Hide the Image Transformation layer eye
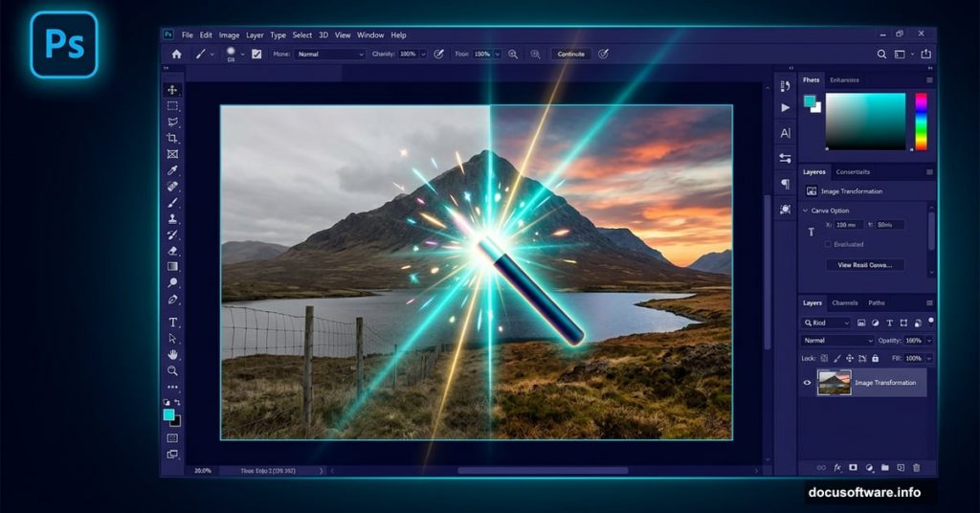The width and height of the screenshot is (980, 513). (807, 383)
